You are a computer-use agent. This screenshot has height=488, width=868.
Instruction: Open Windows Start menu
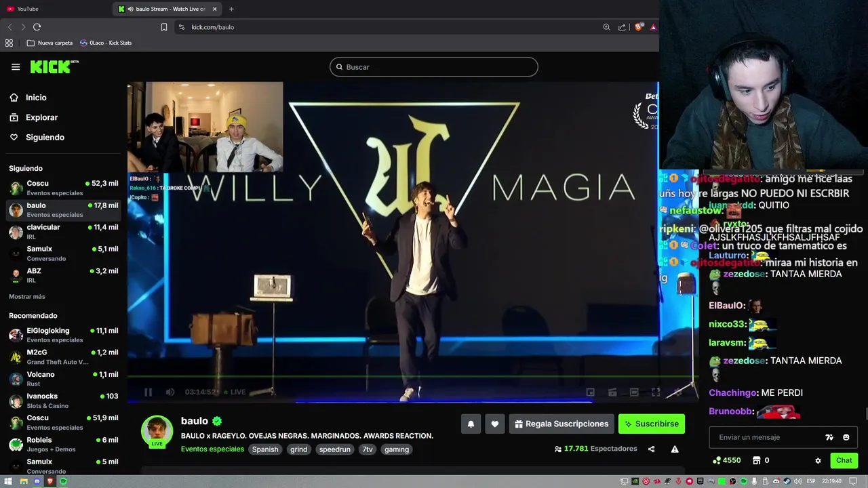click(x=8, y=481)
